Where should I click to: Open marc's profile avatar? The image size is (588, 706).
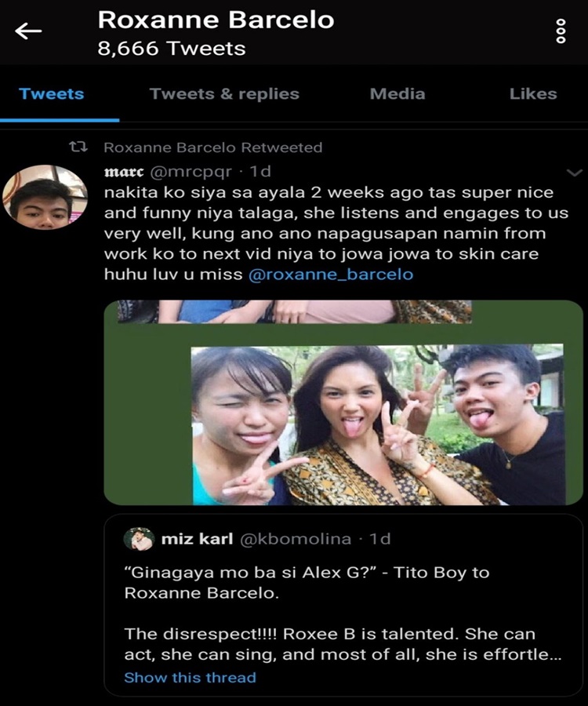(44, 197)
